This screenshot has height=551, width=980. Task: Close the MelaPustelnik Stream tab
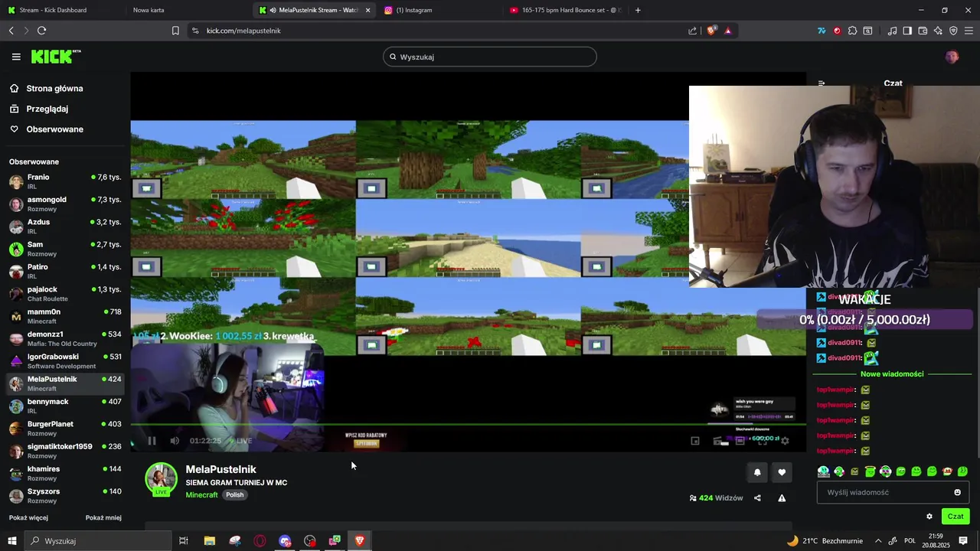click(x=367, y=10)
